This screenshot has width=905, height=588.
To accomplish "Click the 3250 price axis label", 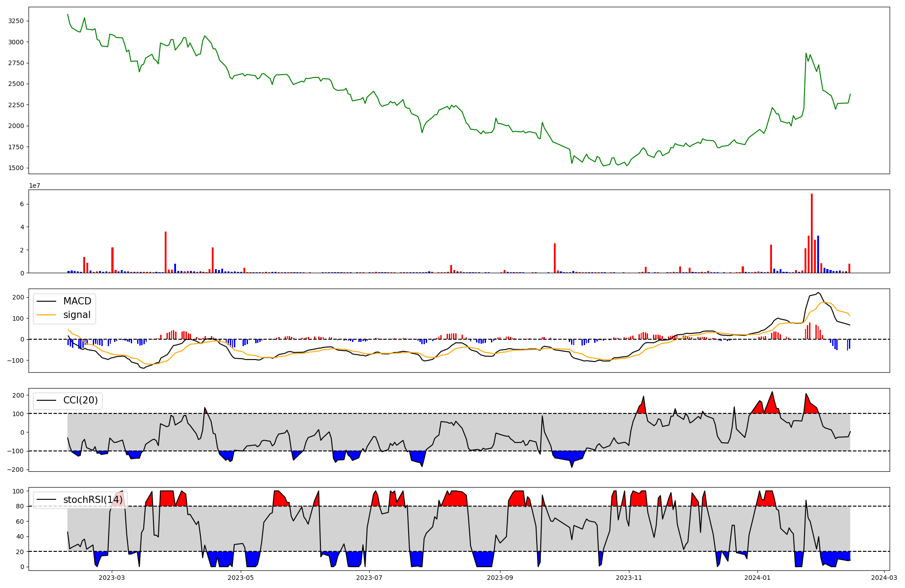I will [x=16, y=21].
